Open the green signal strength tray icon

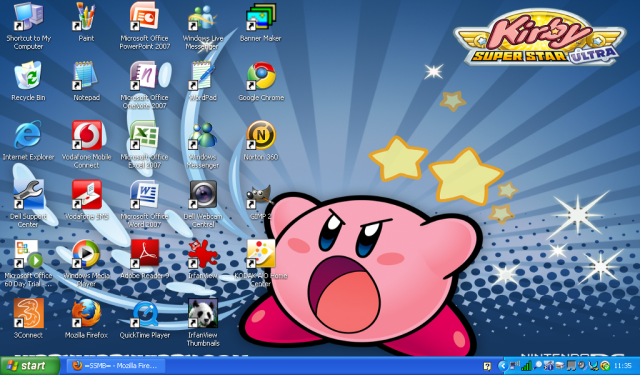pyautogui.click(x=527, y=366)
